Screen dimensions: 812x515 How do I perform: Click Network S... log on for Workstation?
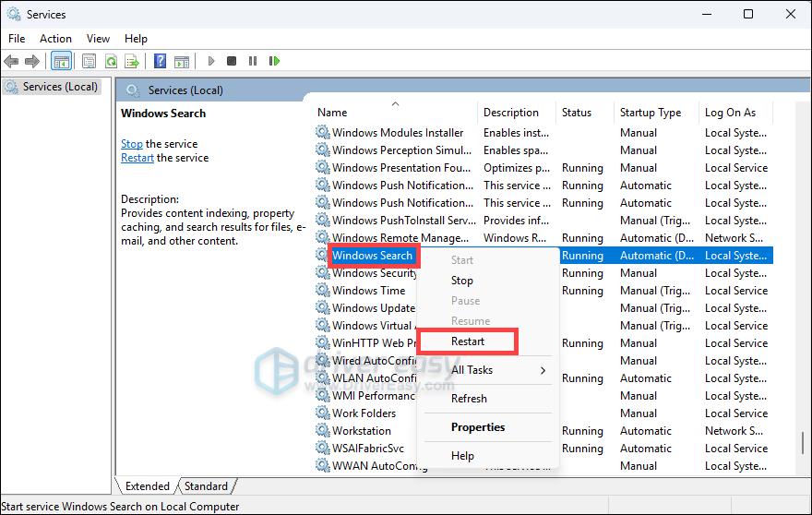(734, 430)
